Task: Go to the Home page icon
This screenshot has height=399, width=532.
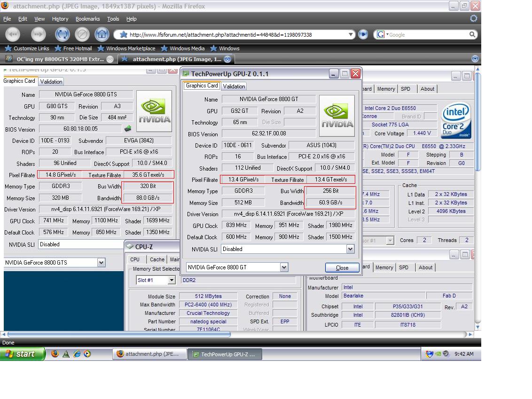Action: coord(102,34)
